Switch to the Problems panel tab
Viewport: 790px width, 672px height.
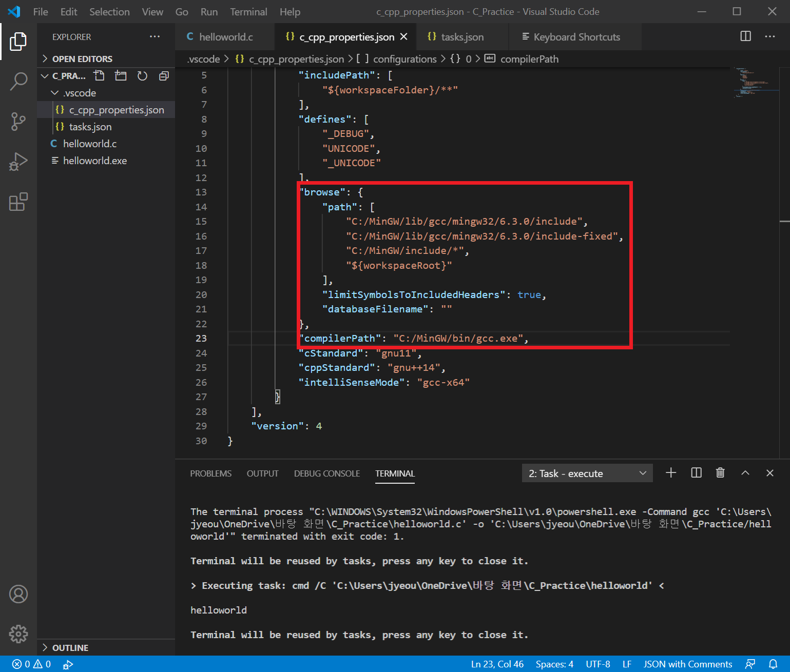pyautogui.click(x=211, y=473)
